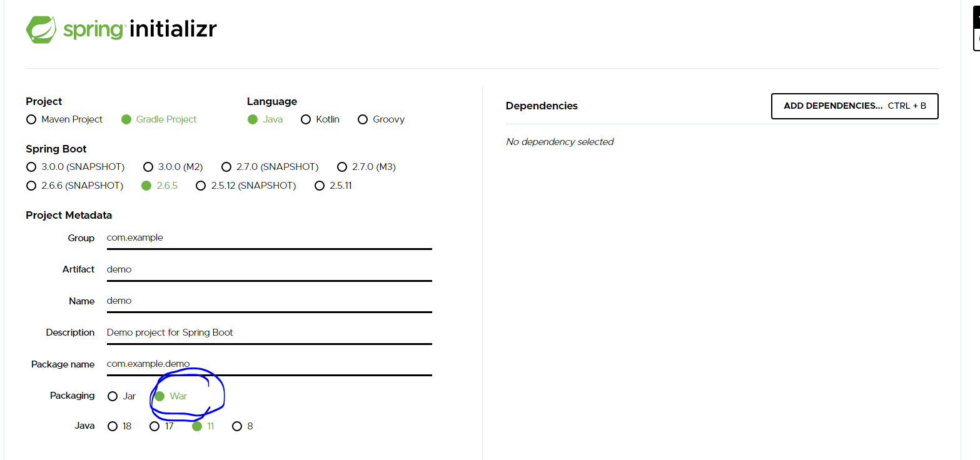Choose Kotlin as the language
The width and height of the screenshot is (980, 460).
(x=306, y=119)
